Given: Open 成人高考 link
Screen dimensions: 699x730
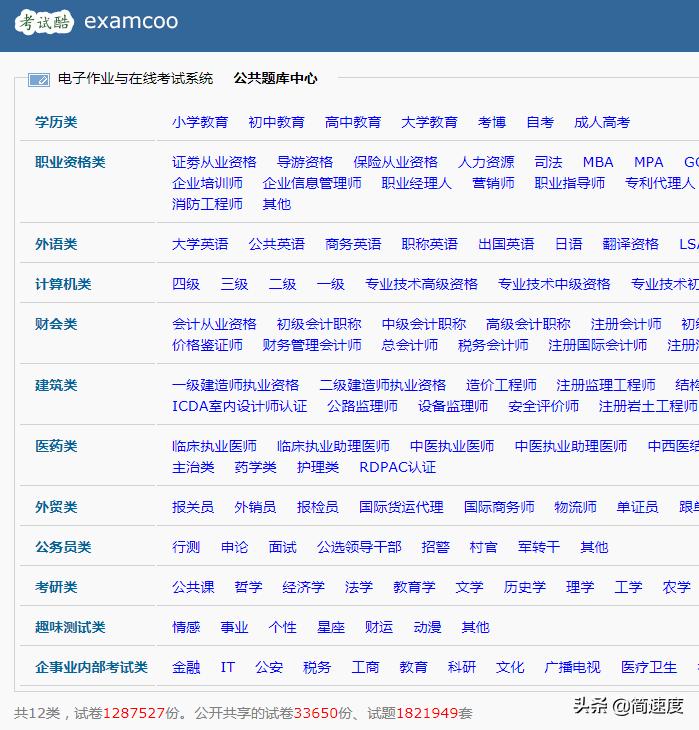Looking at the screenshot, I should pyautogui.click(x=602, y=122).
